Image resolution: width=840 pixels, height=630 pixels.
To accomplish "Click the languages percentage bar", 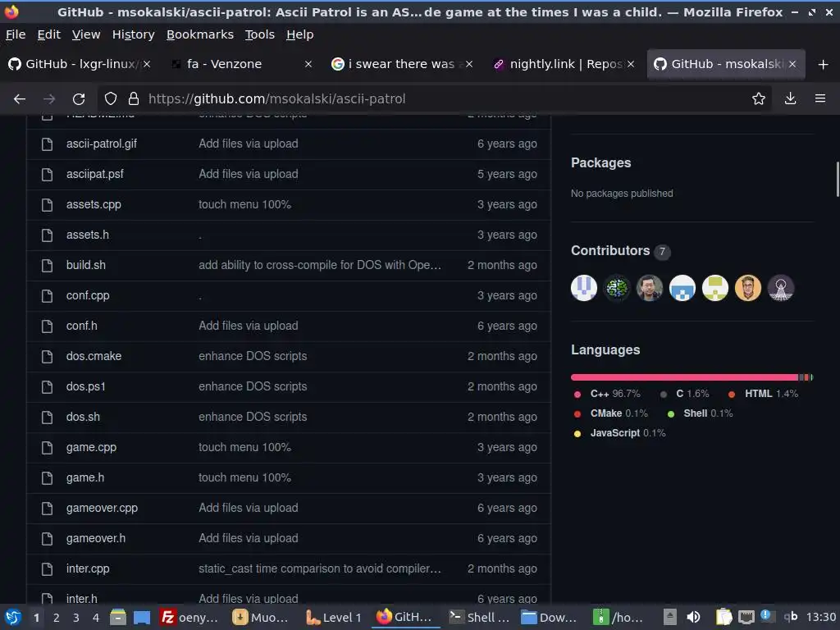I will tap(692, 377).
